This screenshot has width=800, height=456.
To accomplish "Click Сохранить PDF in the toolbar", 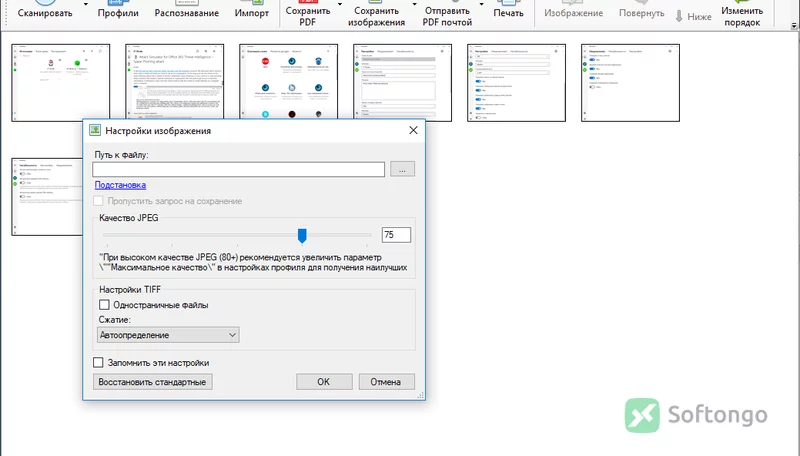I will 308,13.
